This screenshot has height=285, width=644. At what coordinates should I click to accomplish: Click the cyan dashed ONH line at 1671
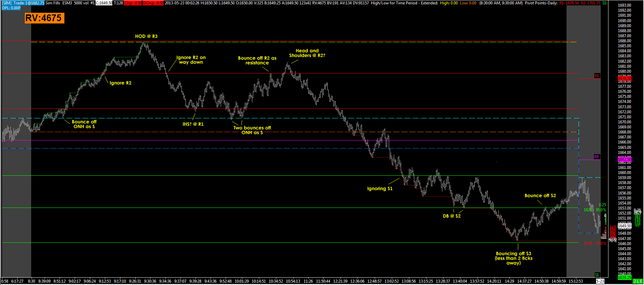coord(290,118)
